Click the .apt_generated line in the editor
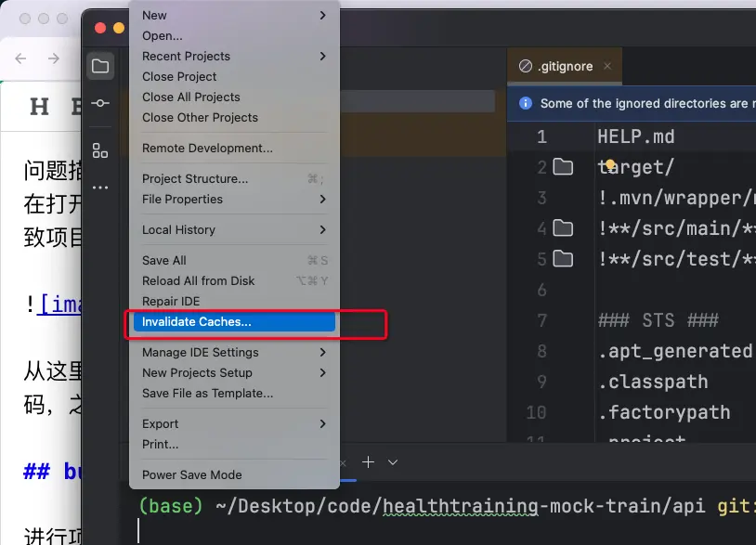 tap(675, 351)
